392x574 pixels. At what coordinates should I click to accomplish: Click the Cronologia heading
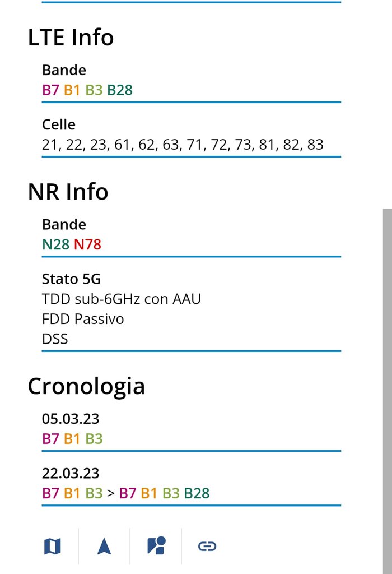tap(86, 386)
